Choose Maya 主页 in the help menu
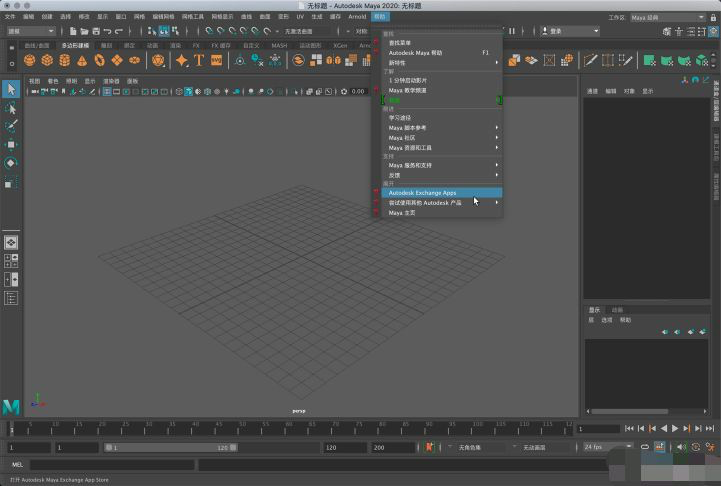This screenshot has height=486, width=721. click(x=441, y=213)
